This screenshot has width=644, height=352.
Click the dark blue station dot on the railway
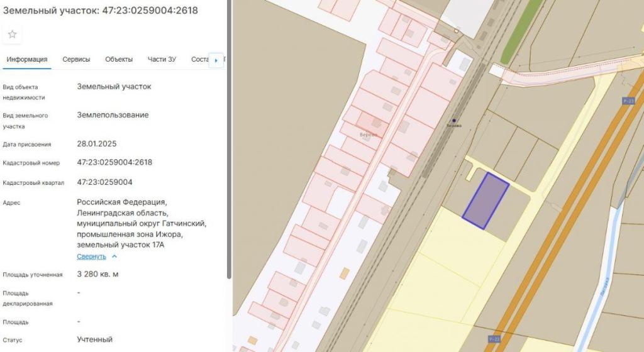coord(453,120)
